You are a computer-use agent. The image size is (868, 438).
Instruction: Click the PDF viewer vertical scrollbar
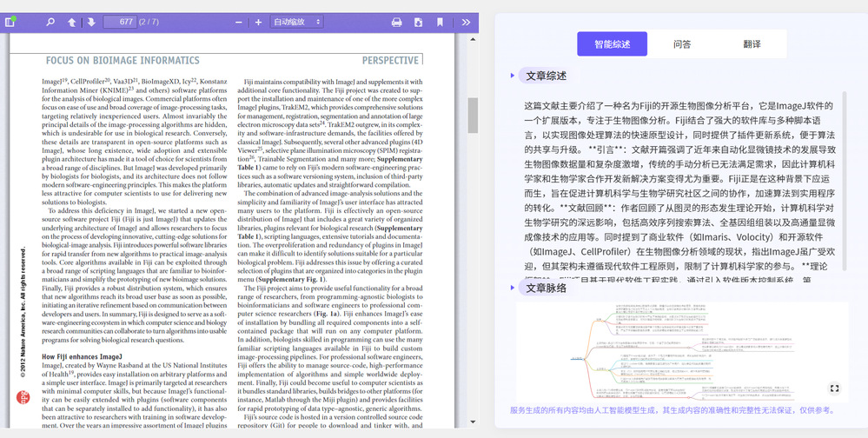473,114
